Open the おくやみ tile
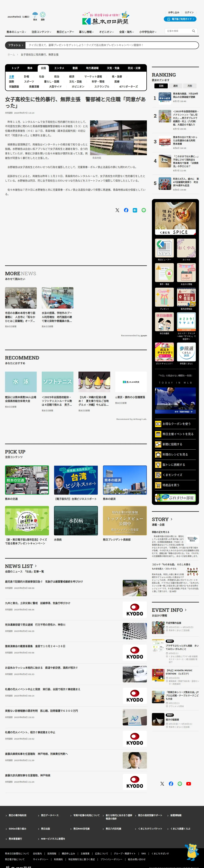Viewport: 204px width, 868px height. (186, 248)
